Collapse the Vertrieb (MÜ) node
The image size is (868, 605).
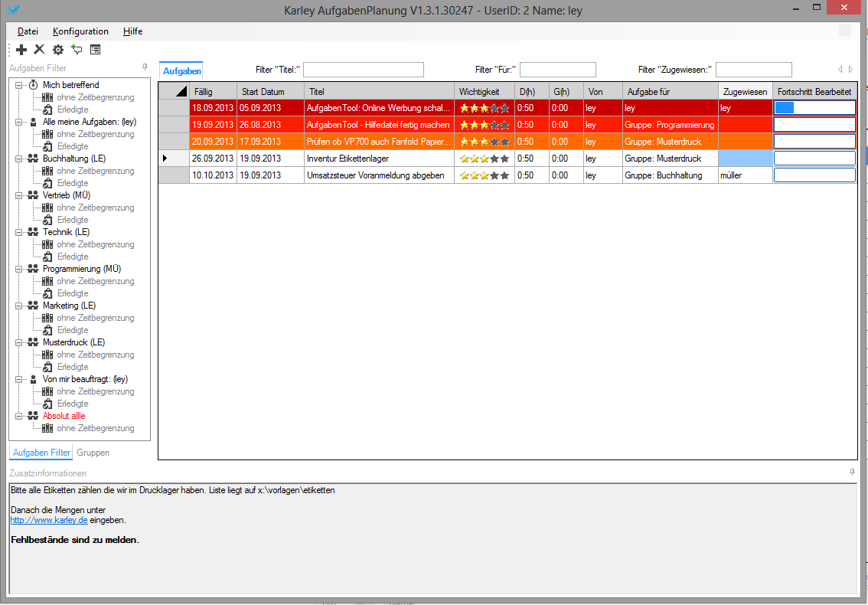tap(18, 195)
